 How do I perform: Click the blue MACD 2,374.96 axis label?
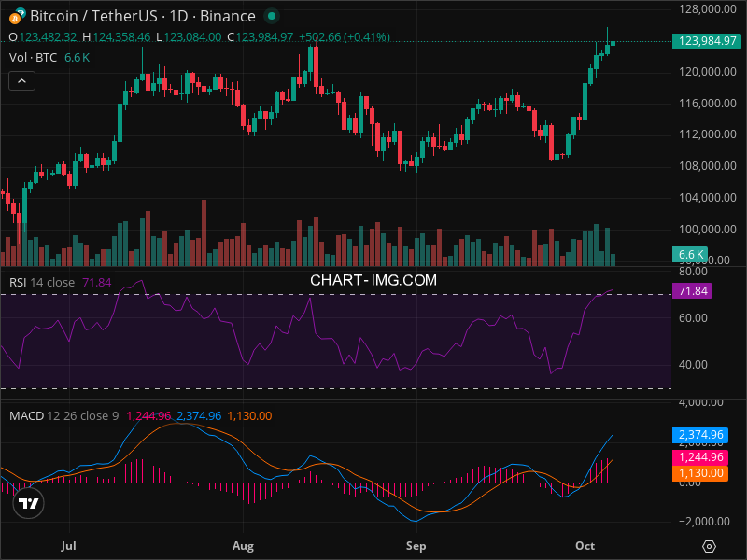[698, 435]
